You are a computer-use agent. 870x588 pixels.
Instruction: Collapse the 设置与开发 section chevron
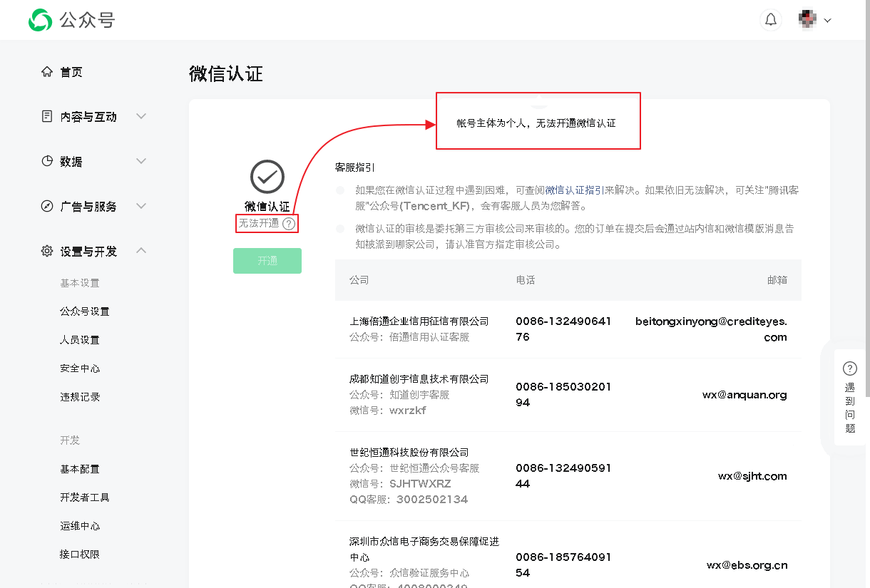coord(141,250)
